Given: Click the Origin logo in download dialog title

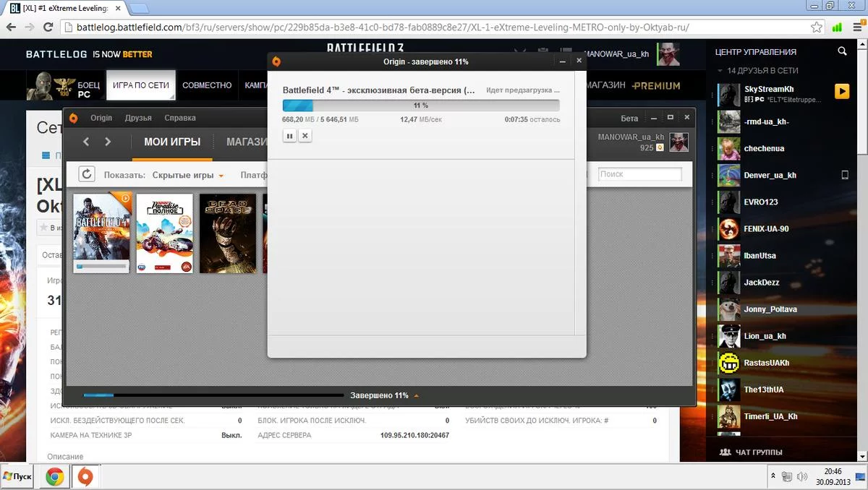Looking at the screenshot, I should 276,61.
